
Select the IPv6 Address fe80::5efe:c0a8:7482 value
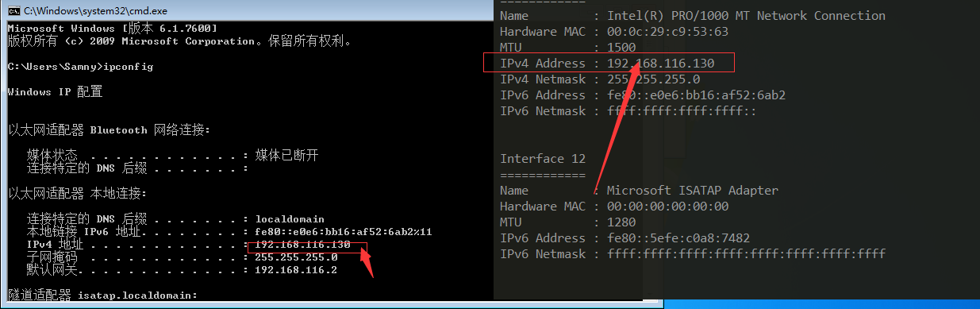point(678,238)
